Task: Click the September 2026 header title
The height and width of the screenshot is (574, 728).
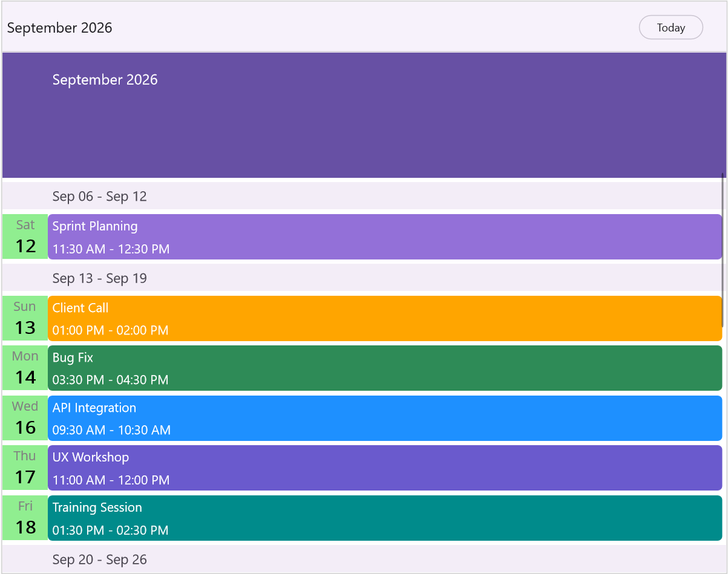Action: (x=60, y=28)
